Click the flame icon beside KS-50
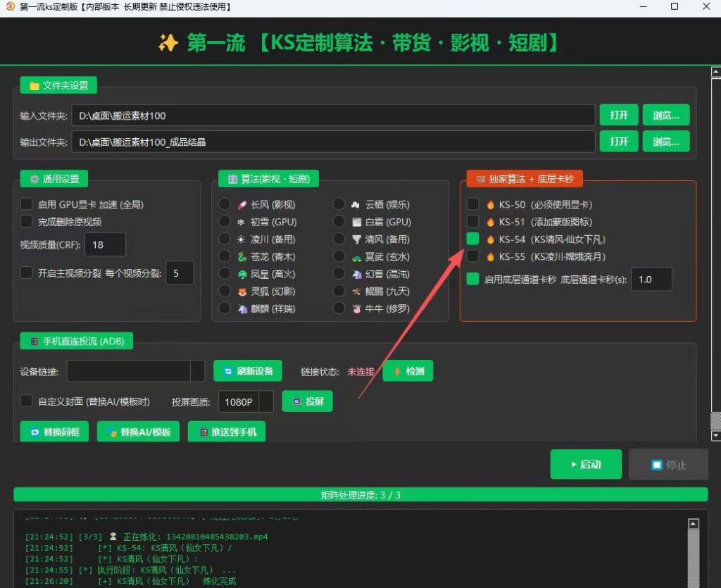Screen dimensions: 721x588 (x=490, y=205)
